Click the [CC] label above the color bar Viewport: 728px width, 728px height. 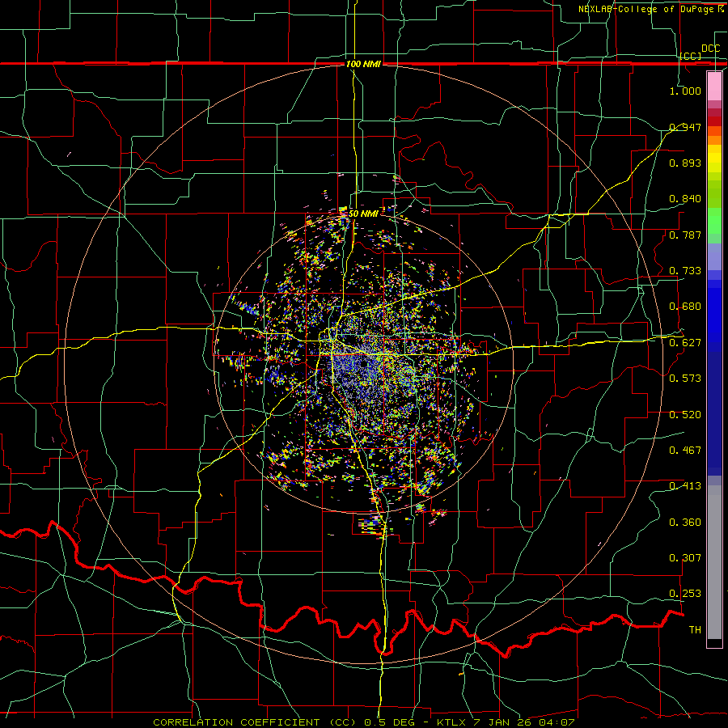point(691,56)
